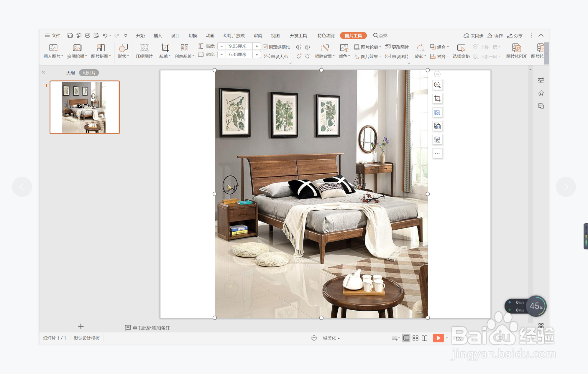Click the 查找 search button
Viewport: 588px width, 374px height.
click(380, 35)
